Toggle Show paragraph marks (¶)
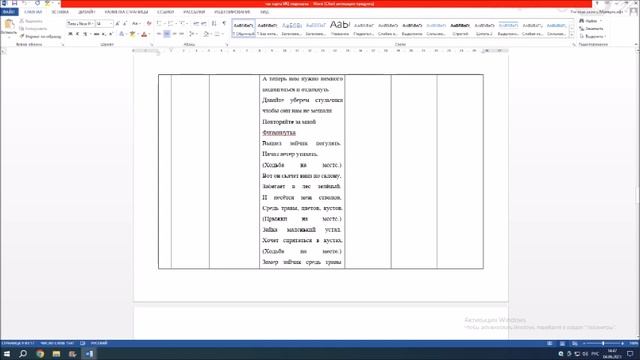640x360 pixels. 224,24
